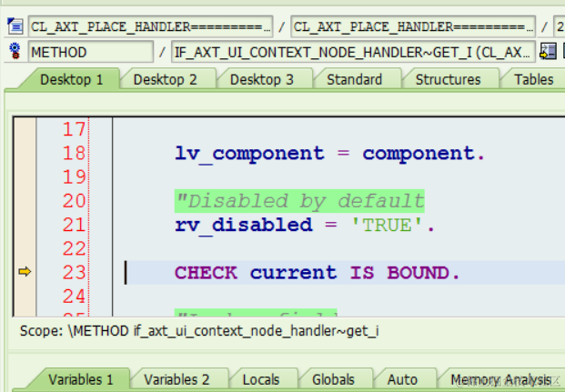This screenshot has width=565, height=392.
Task: Select the Variables 1 tab
Action: coord(81,379)
